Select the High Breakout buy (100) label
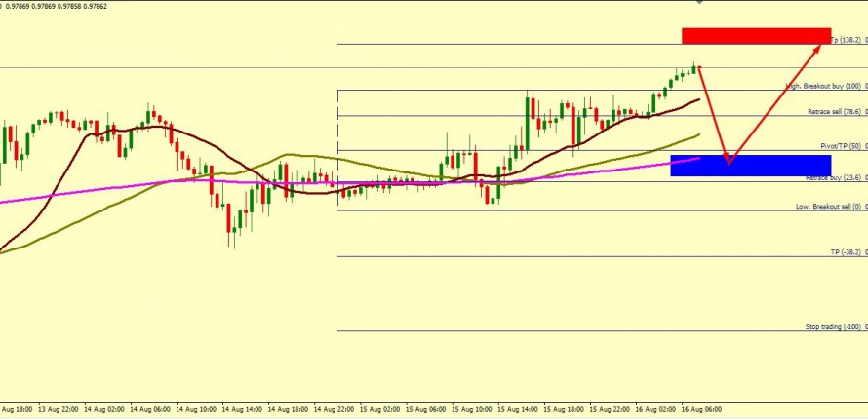 pyautogui.click(x=823, y=86)
